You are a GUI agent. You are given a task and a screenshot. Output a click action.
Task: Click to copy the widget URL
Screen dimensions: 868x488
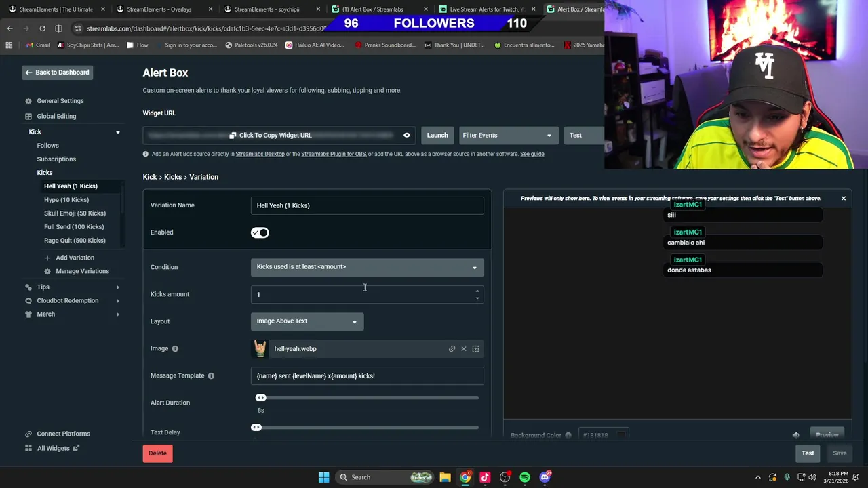[271, 136]
